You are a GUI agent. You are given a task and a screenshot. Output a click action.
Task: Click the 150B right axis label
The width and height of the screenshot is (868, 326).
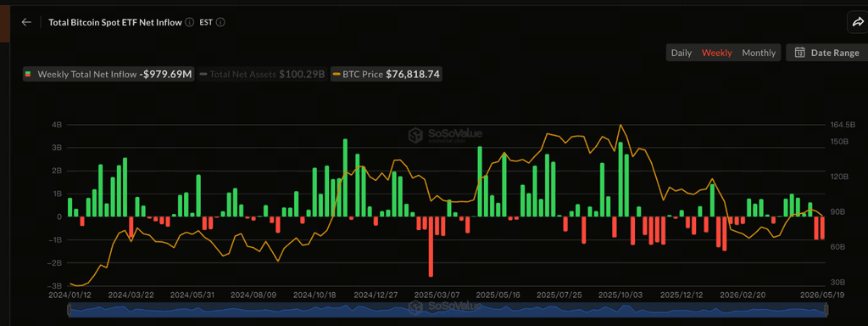[x=839, y=142]
